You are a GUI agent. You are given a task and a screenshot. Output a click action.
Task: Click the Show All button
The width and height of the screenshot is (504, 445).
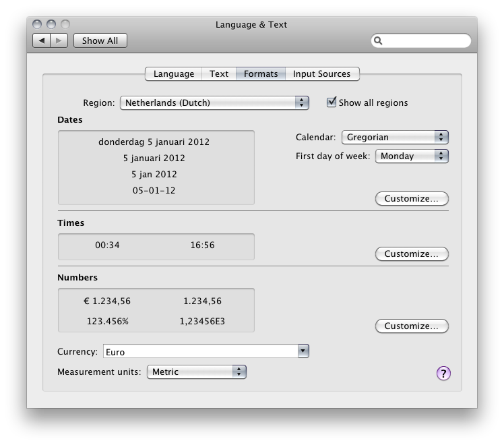100,40
